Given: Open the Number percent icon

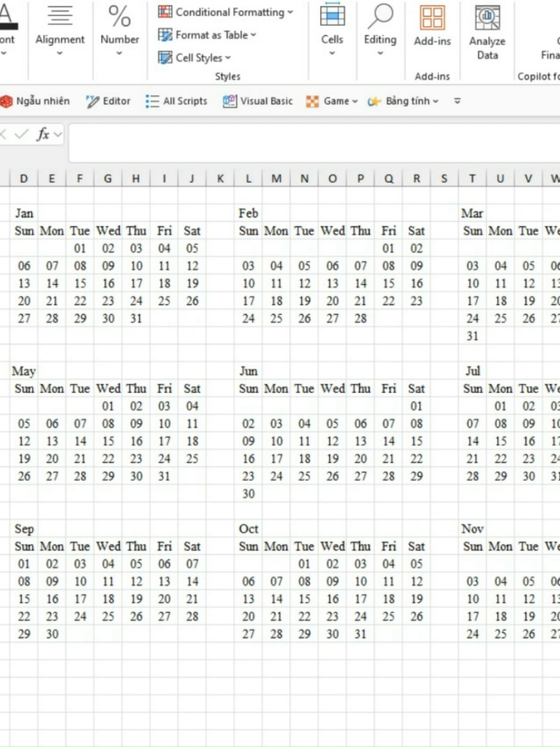Looking at the screenshot, I should [119, 16].
